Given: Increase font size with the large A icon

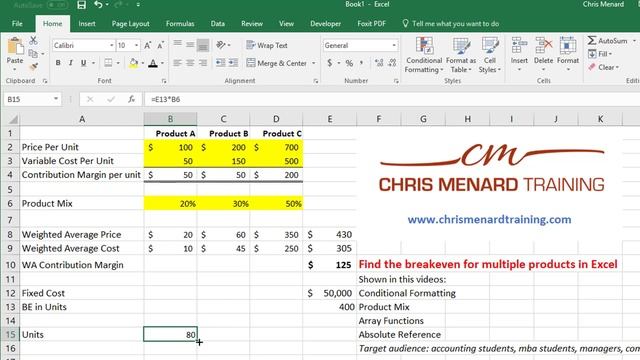Looking at the screenshot, I should tap(147, 45).
